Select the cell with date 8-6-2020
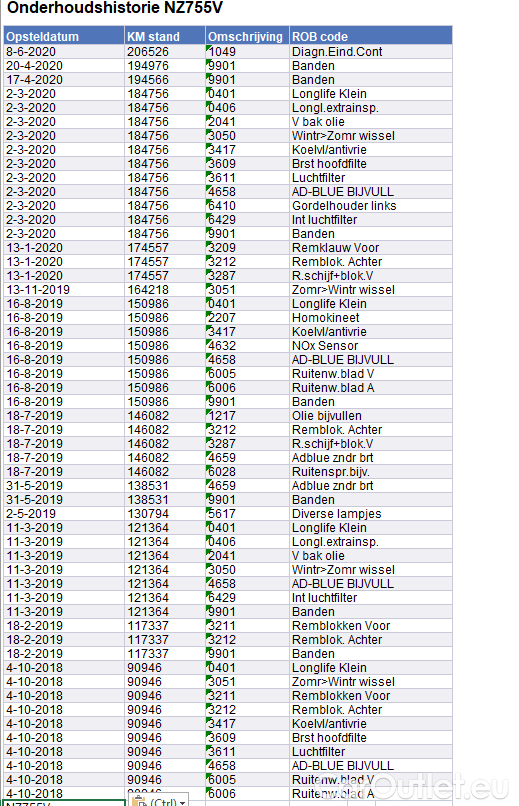 click(64, 52)
